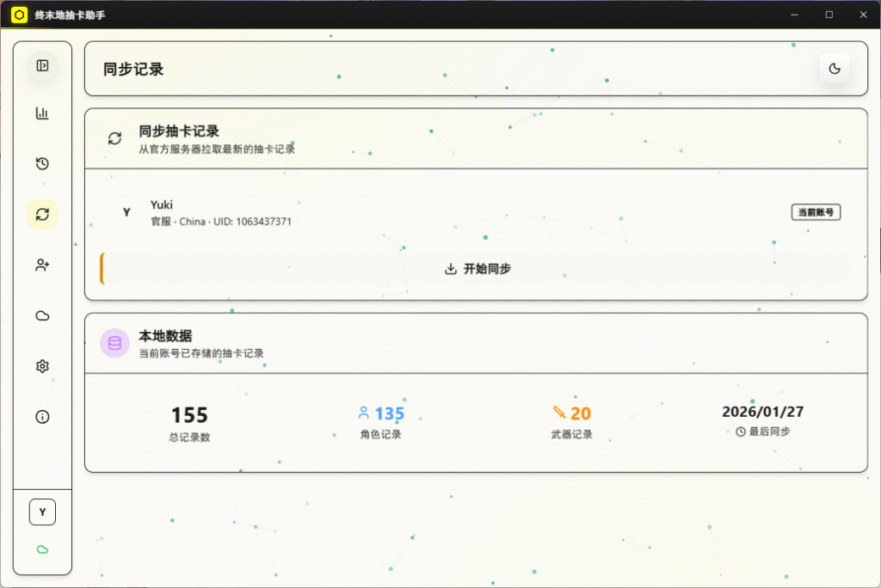Image resolution: width=881 pixels, height=588 pixels.
Task: Click the refresh icon beside 同步抽卡记录 heading
Action: pyautogui.click(x=114, y=138)
